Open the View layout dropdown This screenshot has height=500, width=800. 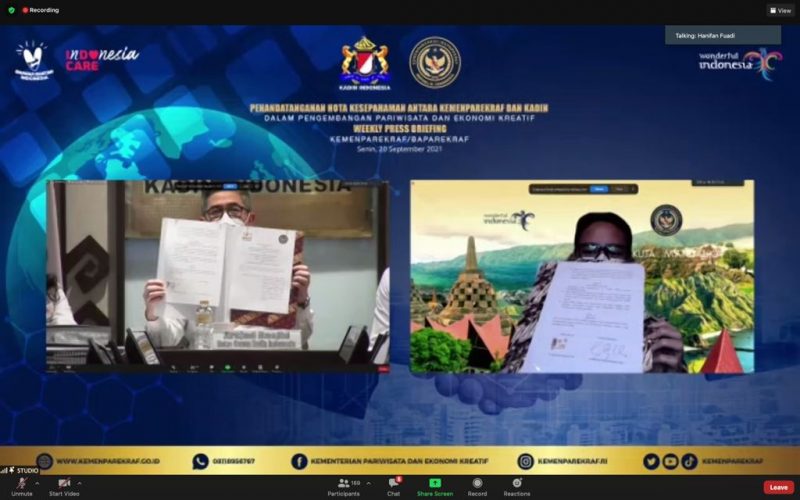780,10
